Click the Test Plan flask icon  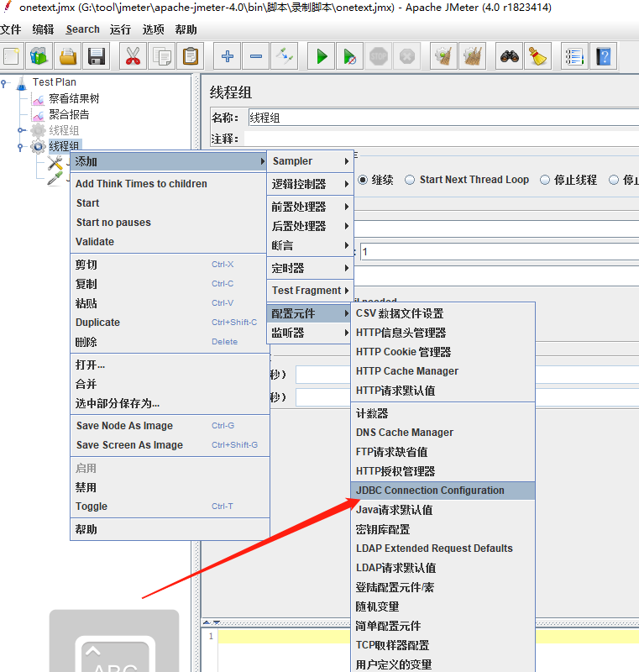click(x=22, y=82)
